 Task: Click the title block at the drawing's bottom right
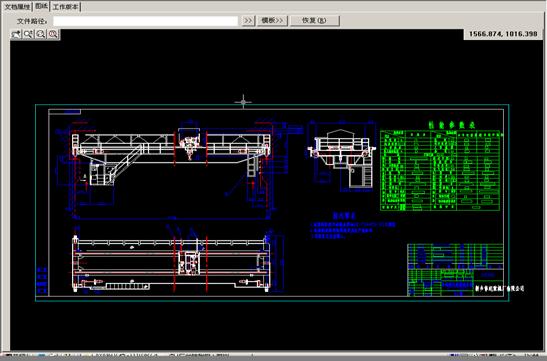[455, 270]
